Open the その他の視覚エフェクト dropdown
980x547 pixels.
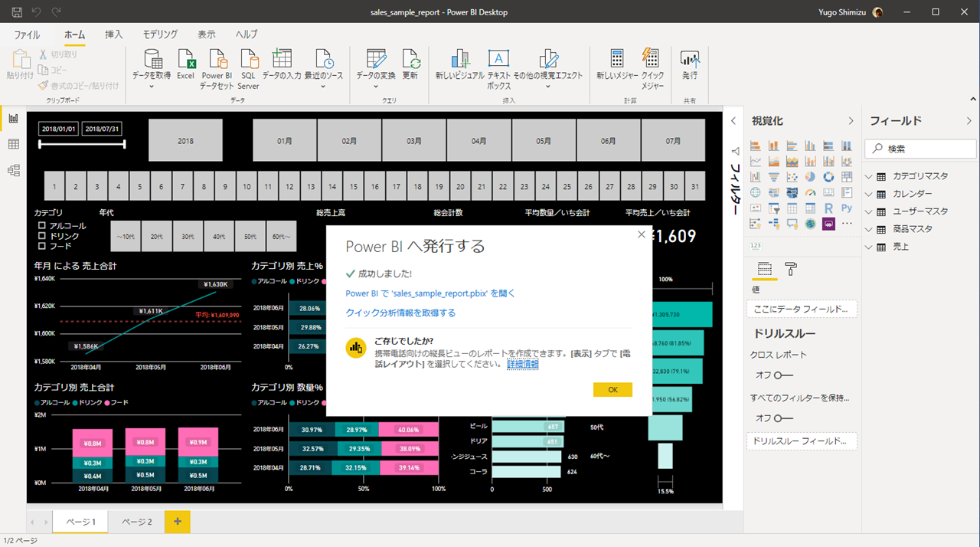[x=548, y=86]
